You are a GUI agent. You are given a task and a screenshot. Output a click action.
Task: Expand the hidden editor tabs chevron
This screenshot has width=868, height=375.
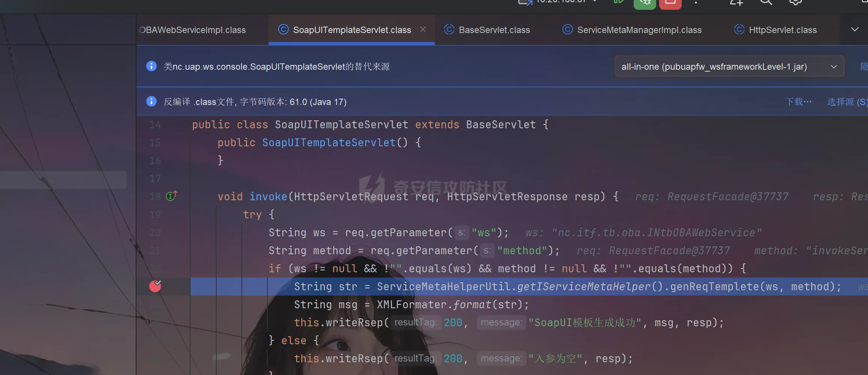pyautogui.click(x=855, y=30)
